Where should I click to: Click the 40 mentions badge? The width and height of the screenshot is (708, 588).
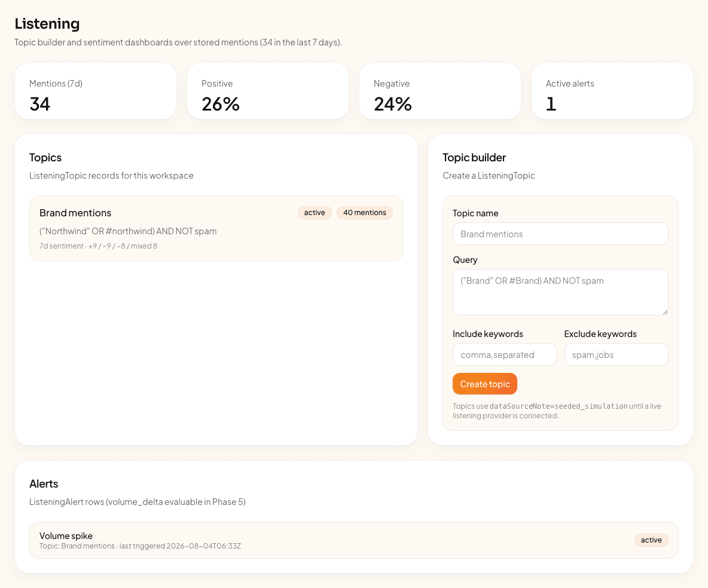click(365, 213)
